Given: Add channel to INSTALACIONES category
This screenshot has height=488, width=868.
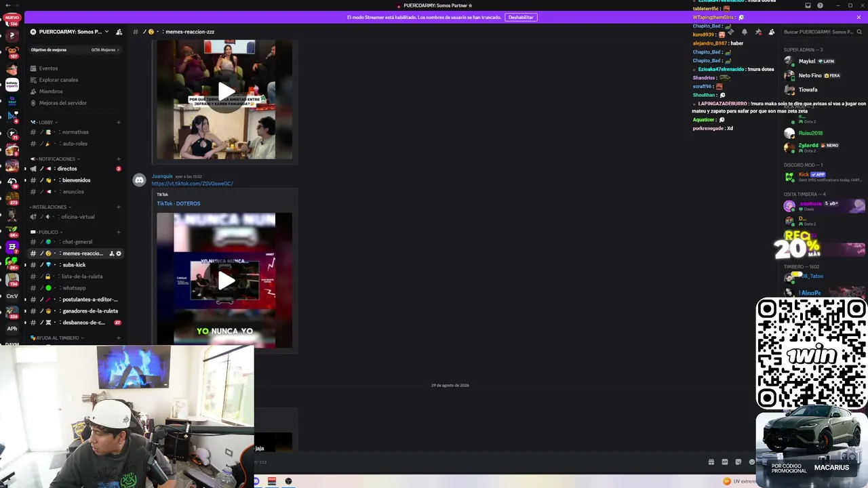Looking at the screenshot, I should coord(119,207).
